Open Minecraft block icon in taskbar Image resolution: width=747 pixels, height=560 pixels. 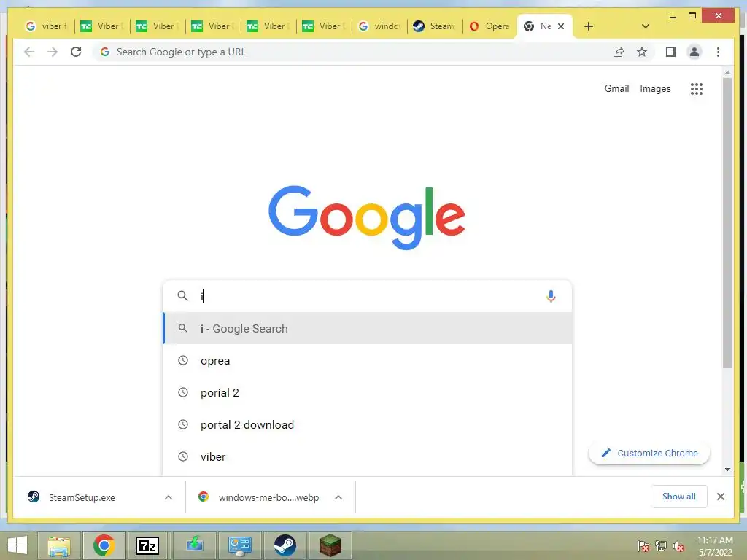click(330, 545)
